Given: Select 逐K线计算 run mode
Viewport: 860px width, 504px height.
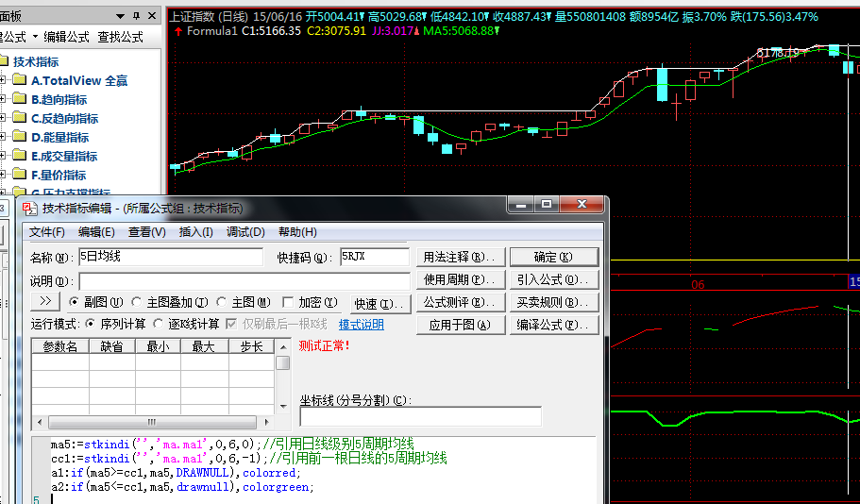Looking at the screenshot, I should pos(159,324).
